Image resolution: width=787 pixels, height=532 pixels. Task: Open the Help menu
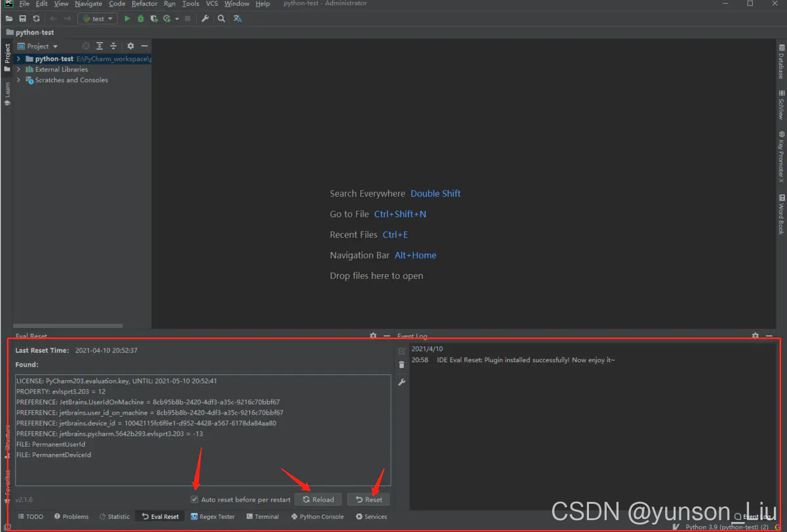coord(262,4)
